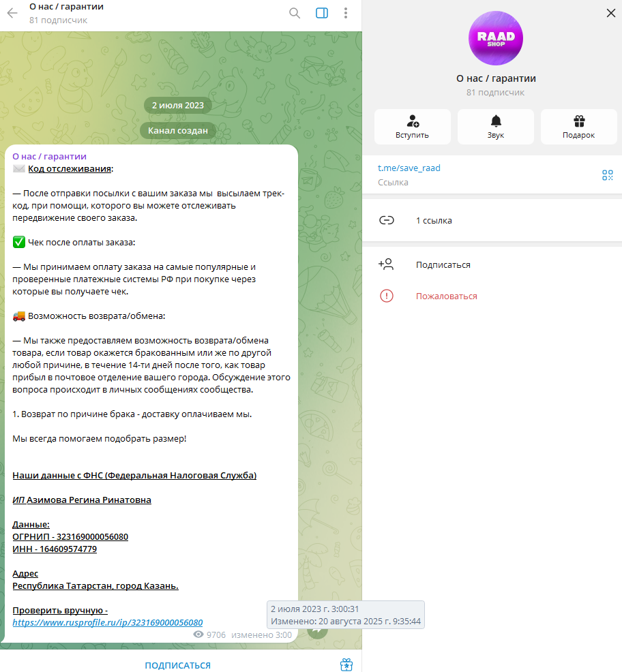Viewport: 622px width, 672px height.
Task: Close the channel info panel
Action: coord(611,13)
